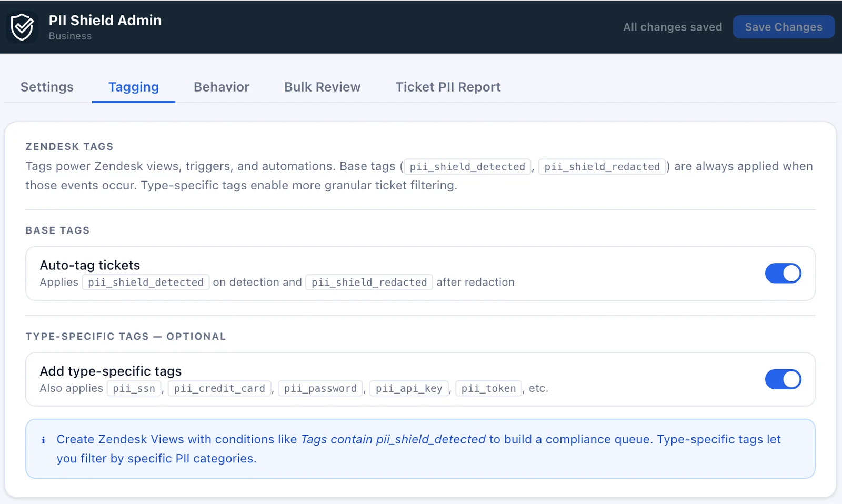The image size is (842, 504).
Task: Click pii_shield_detected chip in Zendesk Tags description
Action: pos(467,167)
